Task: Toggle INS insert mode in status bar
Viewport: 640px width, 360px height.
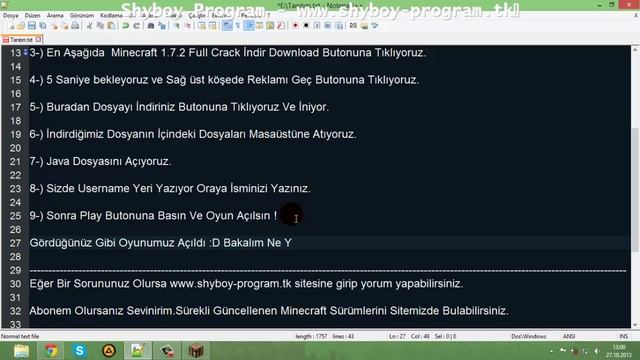Action: [x=623, y=336]
